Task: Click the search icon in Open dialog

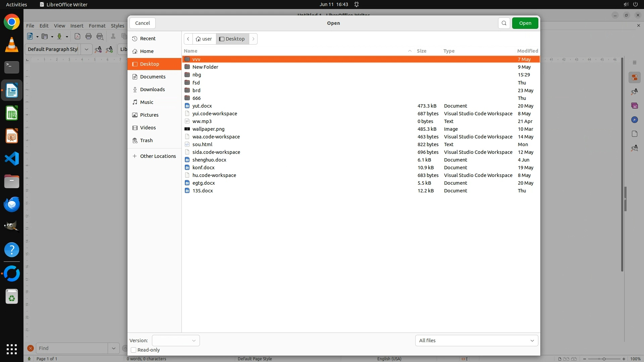Action: [x=504, y=23]
